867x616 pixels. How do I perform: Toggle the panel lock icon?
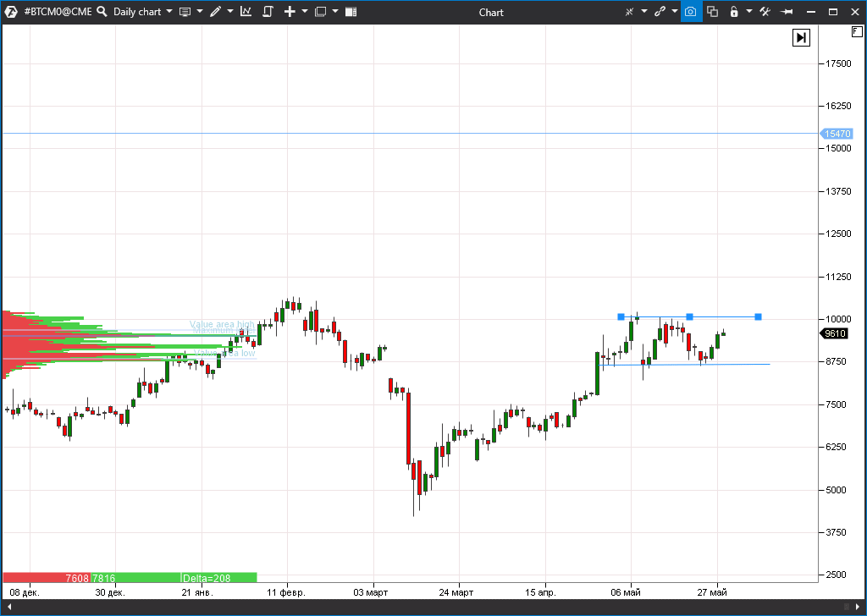734,12
